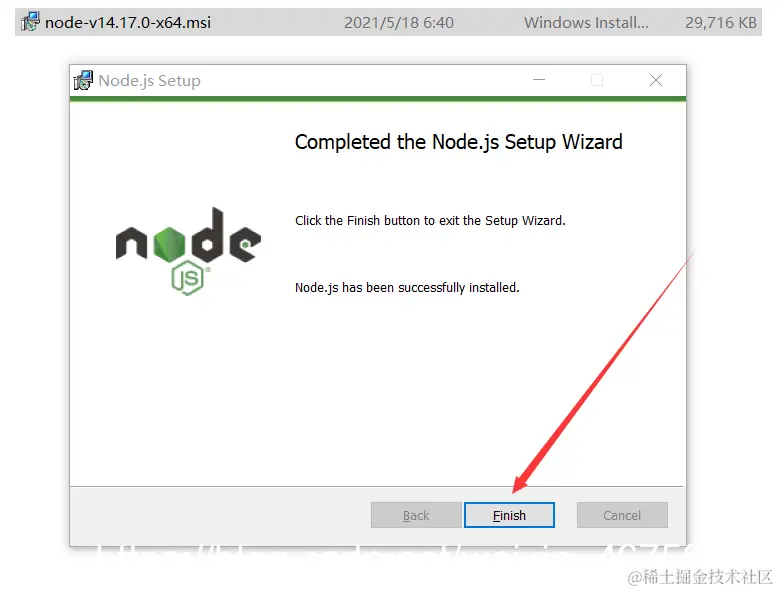
Task: Click the 'successfully installed' message
Action: pos(407,288)
